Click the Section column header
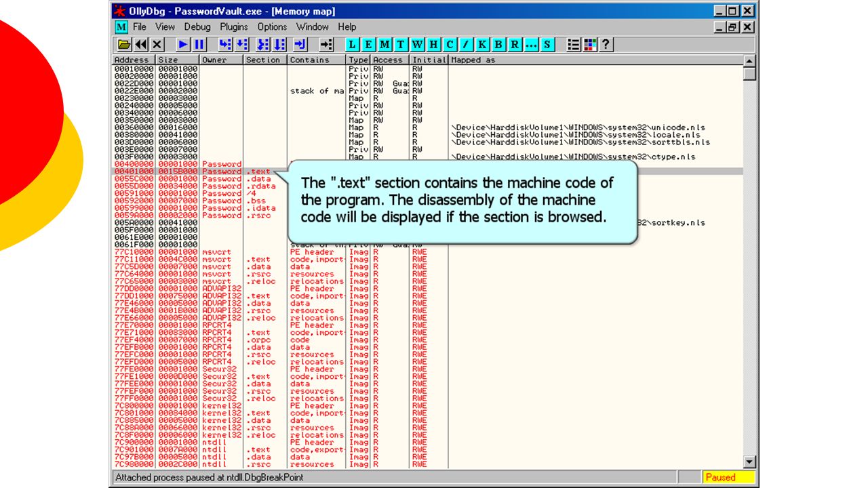 coord(266,60)
